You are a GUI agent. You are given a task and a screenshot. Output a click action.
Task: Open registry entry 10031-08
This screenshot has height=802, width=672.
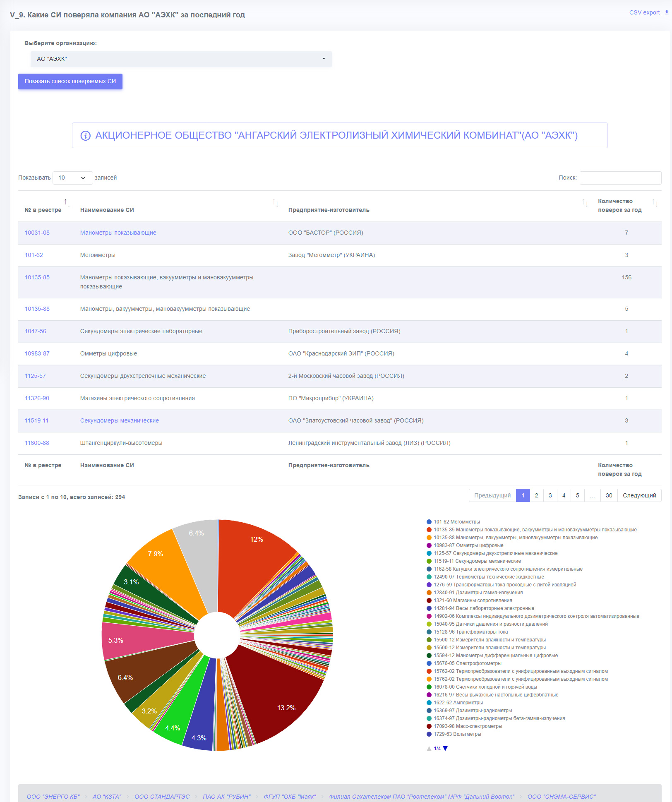click(37, 233)
